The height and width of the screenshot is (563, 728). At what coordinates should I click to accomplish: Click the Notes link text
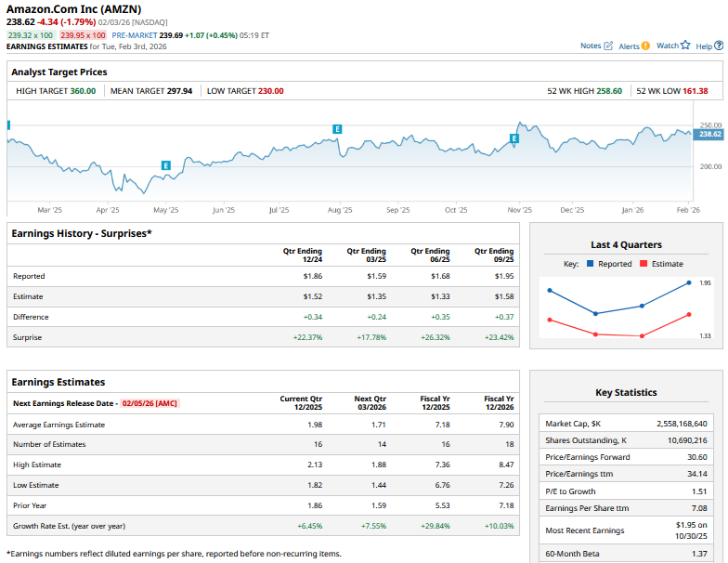[x=591, y=46]
